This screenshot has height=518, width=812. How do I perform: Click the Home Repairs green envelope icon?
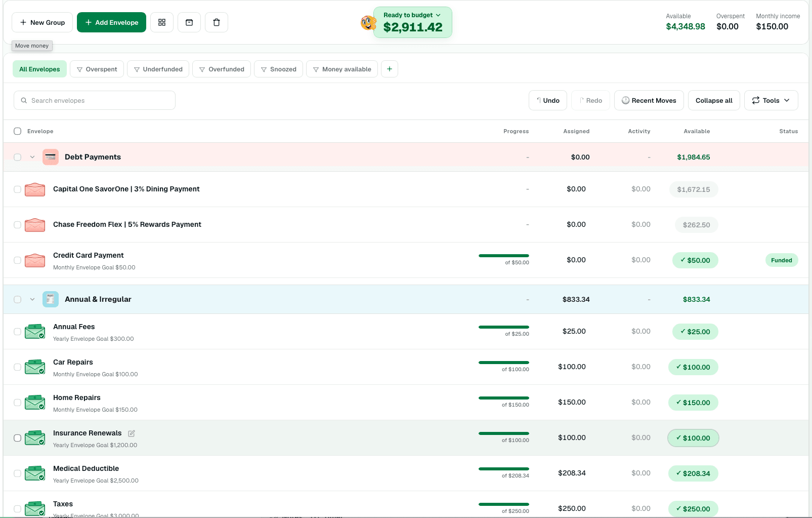pyautogui.click(x=35, y=403)
